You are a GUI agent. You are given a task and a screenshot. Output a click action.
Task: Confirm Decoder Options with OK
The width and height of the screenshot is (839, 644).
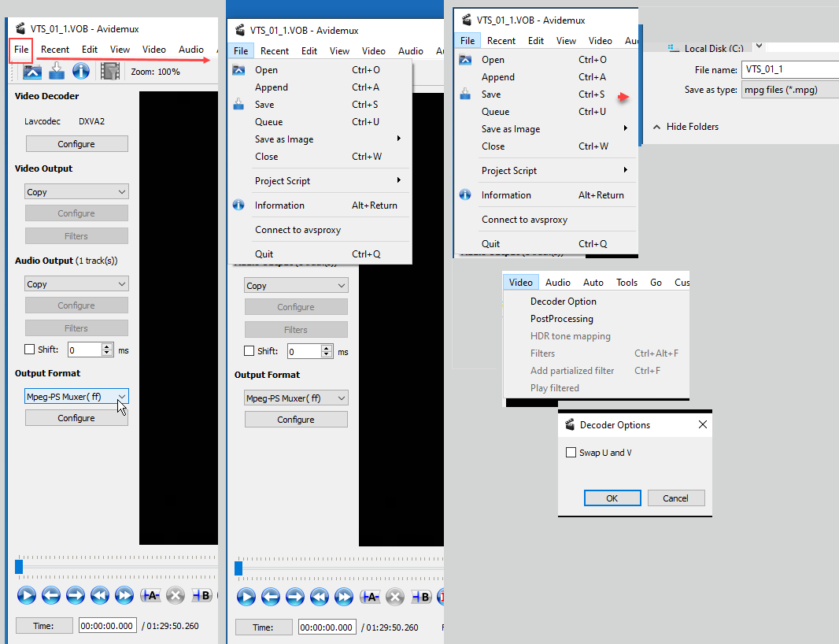612,498
